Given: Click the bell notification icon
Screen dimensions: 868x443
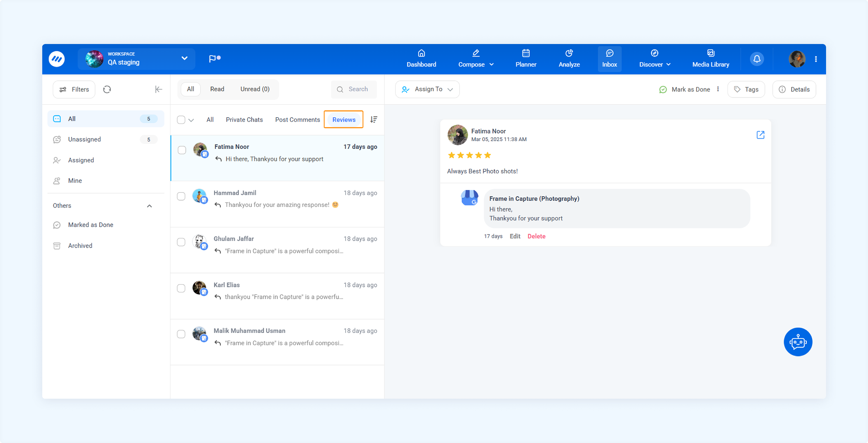Looking at the screenshot, I should click(757, 59).
